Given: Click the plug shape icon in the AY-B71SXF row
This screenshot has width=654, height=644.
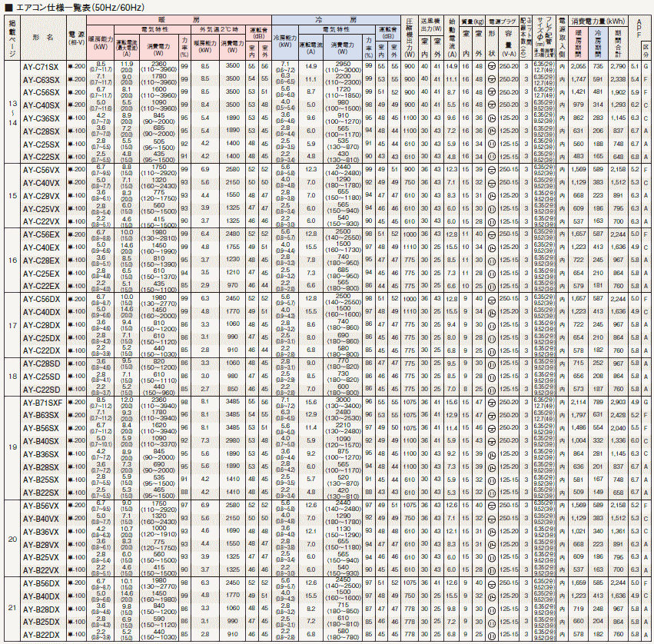Looking at the screenshot, I should click(492, 403).
